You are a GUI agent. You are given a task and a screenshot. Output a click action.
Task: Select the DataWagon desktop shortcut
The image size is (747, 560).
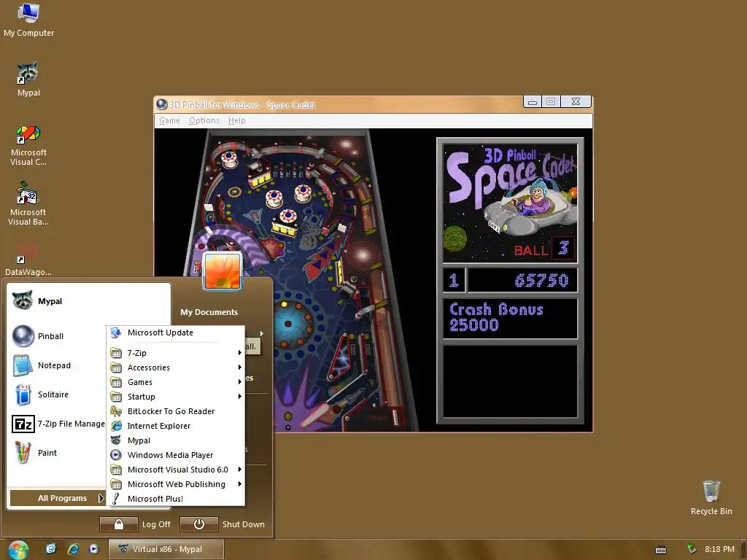pyautogui.click(x=28, y=260)
